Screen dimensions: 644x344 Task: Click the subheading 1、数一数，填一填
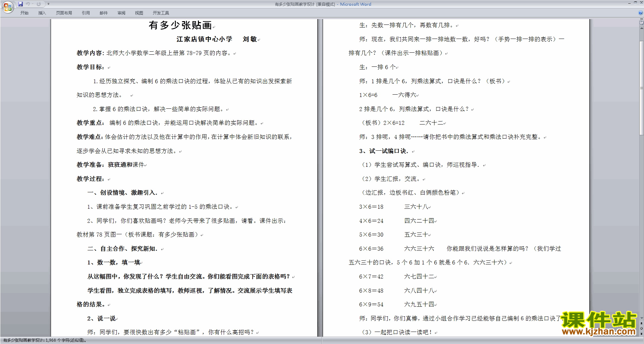click(114, 262)
